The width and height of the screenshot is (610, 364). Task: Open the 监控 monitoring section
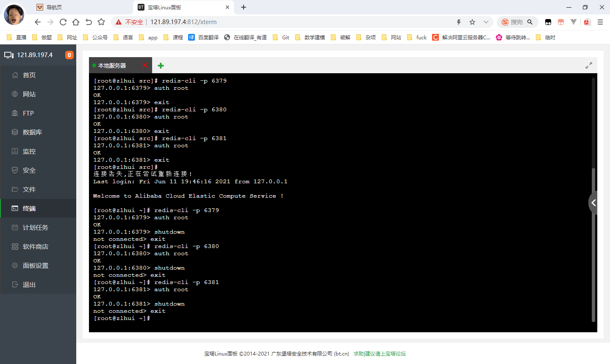pyautogui.click(x=29, y=151)
